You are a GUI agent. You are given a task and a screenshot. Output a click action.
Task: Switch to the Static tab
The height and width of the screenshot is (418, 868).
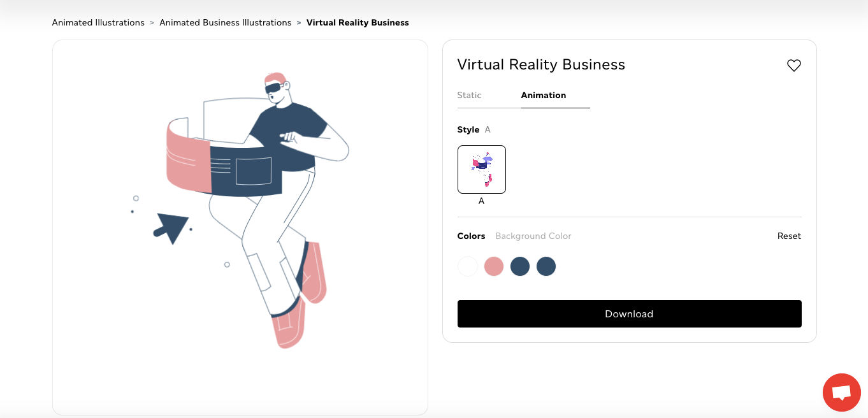(469, 95)
